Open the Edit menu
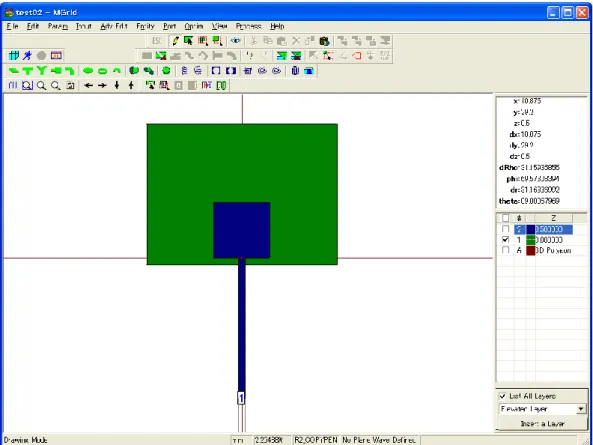 [33, 26]
